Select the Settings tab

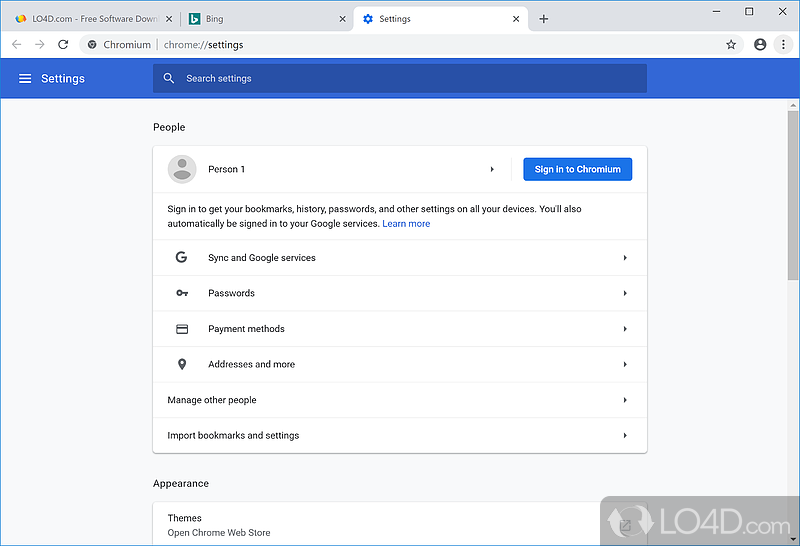coord(441,19)
